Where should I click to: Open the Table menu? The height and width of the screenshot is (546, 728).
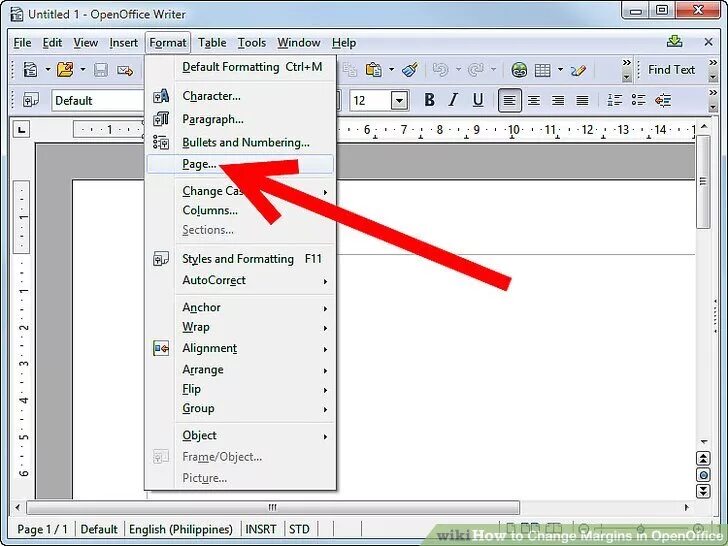click(x=212, y=43)
